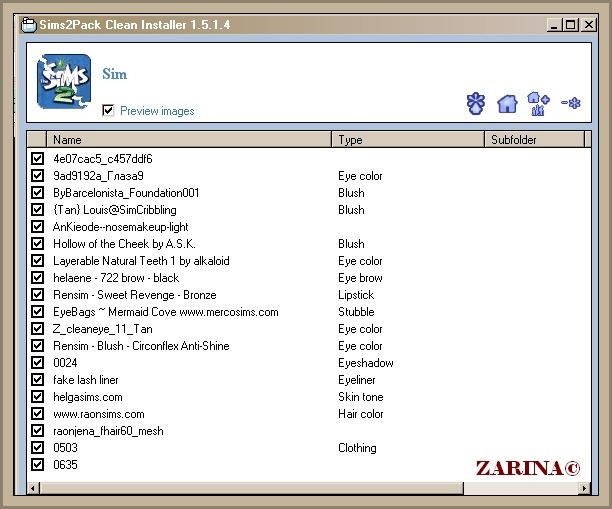Select Rensim - Blush - Circonflex Anti-Shine
This screenshot has height=509, width=612.
coord(141,345)
